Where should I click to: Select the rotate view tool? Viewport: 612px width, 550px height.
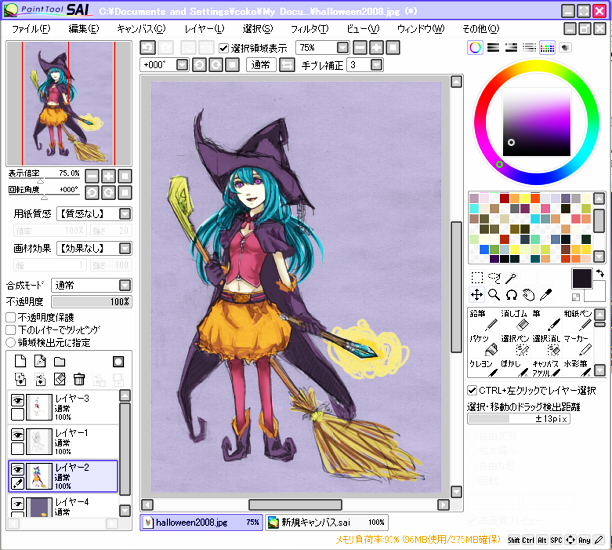click(x=511, y=295)
